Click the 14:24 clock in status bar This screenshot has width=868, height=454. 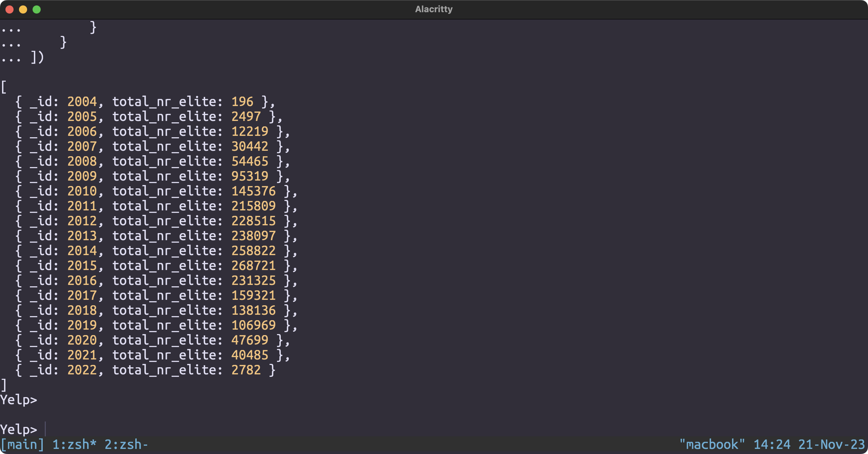coord(772,445)
